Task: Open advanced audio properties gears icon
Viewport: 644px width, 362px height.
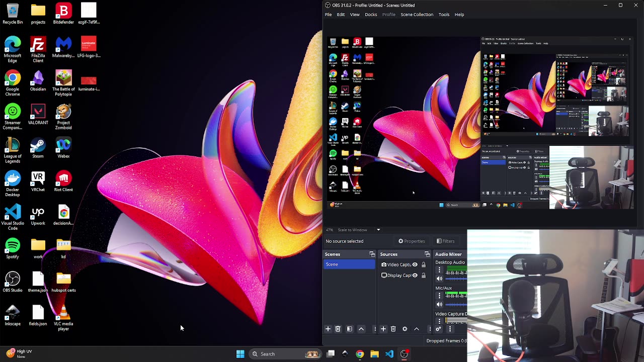Action: pyautogui.click(x=439, y=329)
